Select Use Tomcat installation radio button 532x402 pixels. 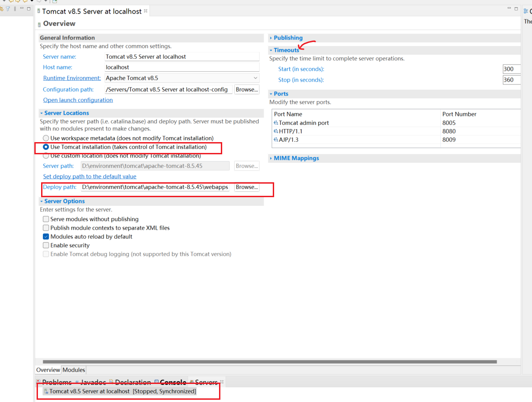click(x=46, y=147)
